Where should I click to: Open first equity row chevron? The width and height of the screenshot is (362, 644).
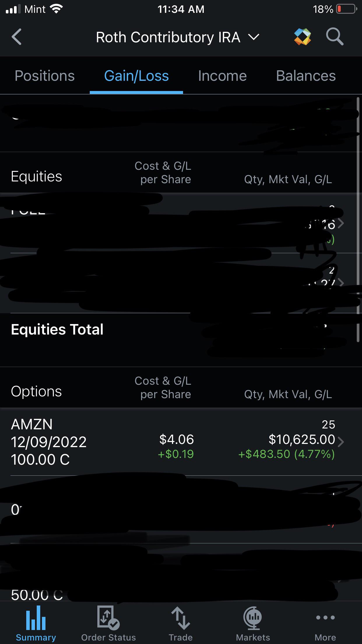(340, 223)
